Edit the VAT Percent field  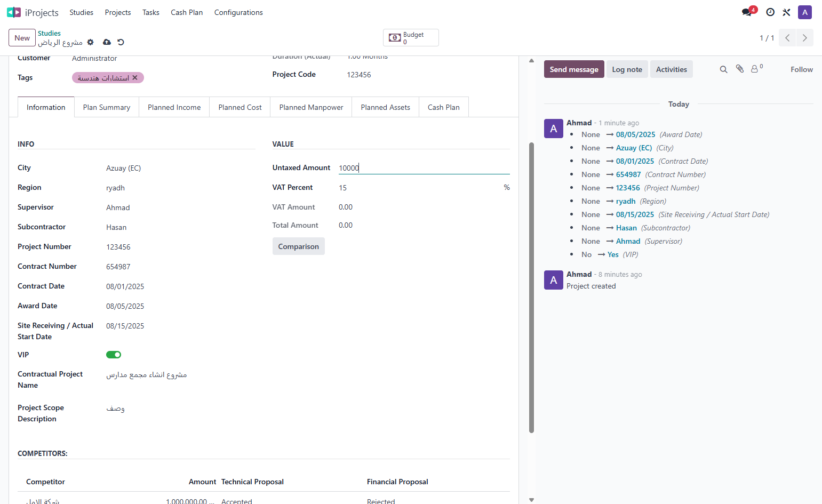420,188
